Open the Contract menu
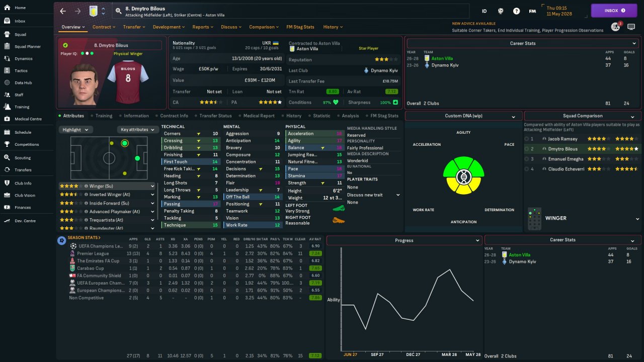This screenshot has height=362, width=644. [104, 27]
